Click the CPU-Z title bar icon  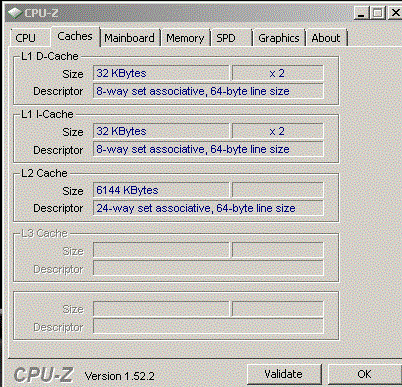click(x=15, y=13)
